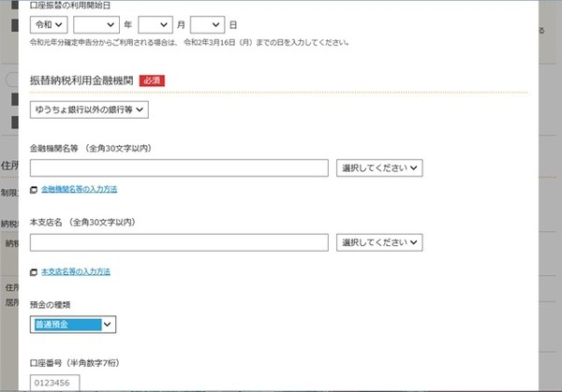Open the day dropdown before 日
The width and height of the screenshot is (562, 392).
[208, 24]
